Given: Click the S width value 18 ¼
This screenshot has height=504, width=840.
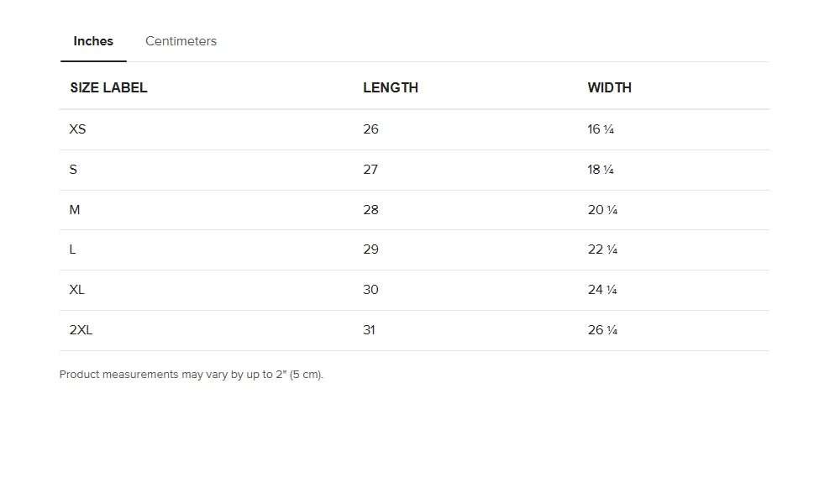Looking at the screenshot, I should (601, 170).
